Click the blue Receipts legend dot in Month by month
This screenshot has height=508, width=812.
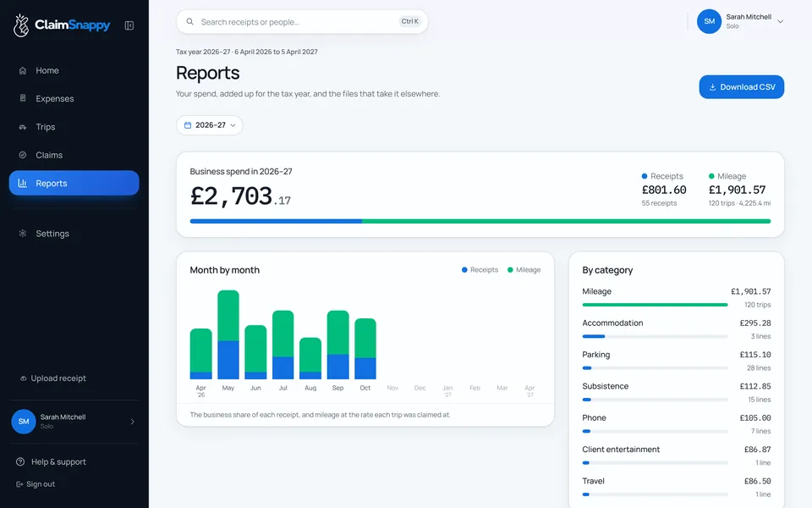tap(464, 269)
